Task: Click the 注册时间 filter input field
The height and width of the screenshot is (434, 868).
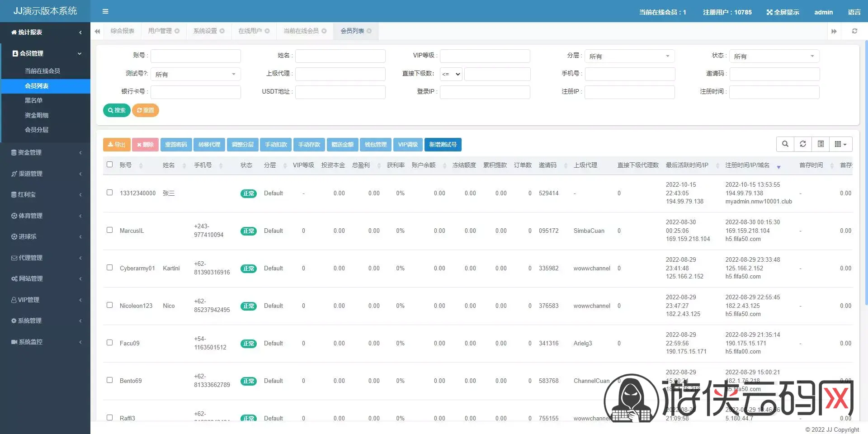Action: pos(774,92)
